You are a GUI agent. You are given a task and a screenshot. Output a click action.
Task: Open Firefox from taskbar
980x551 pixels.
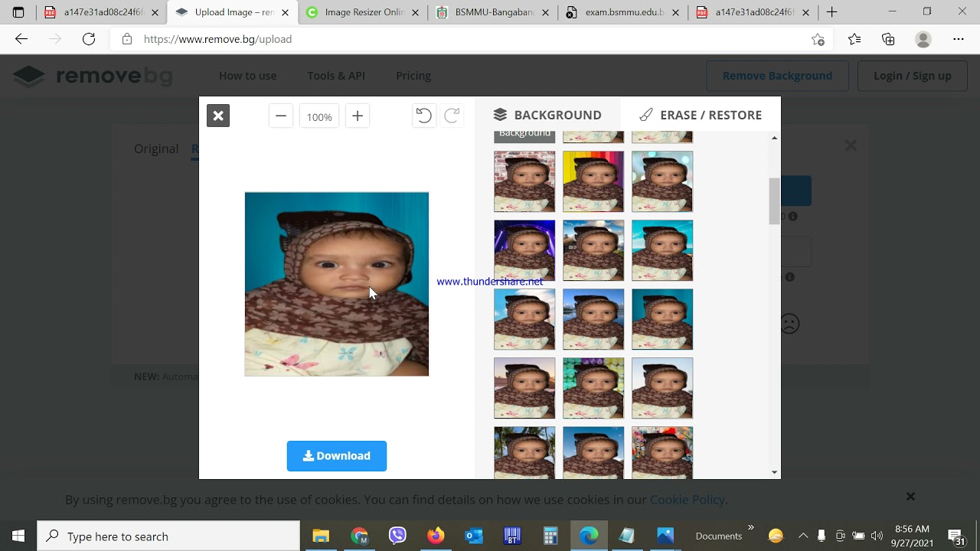[x=436, y=536]
